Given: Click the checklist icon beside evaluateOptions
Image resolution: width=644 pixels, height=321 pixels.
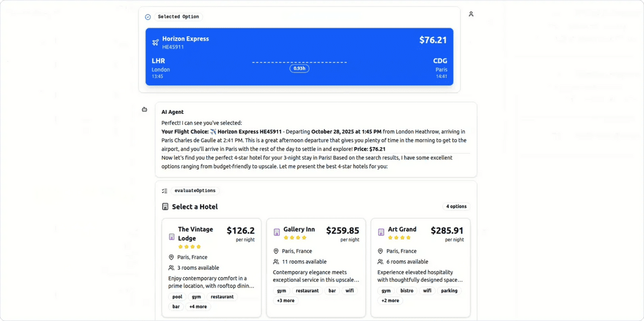Looking at the screenshot, I should click(165, 191).
